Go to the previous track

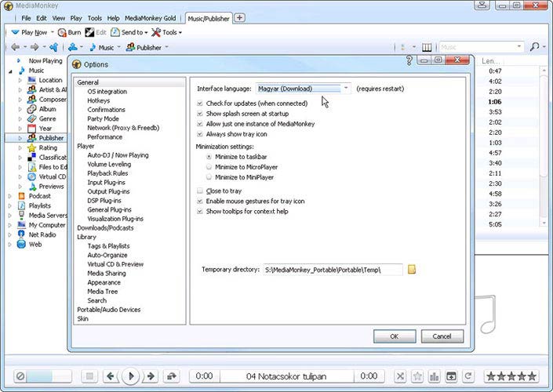tap(111, 376)
